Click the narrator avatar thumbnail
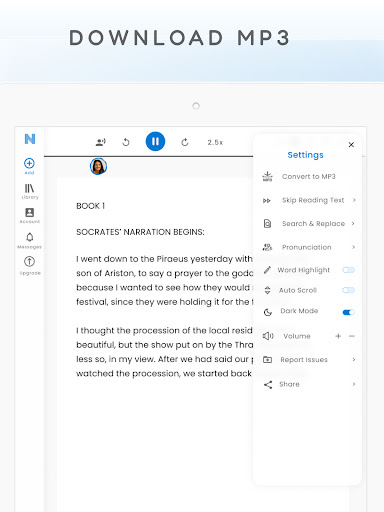The image size is (384, 512). [98, 166]
